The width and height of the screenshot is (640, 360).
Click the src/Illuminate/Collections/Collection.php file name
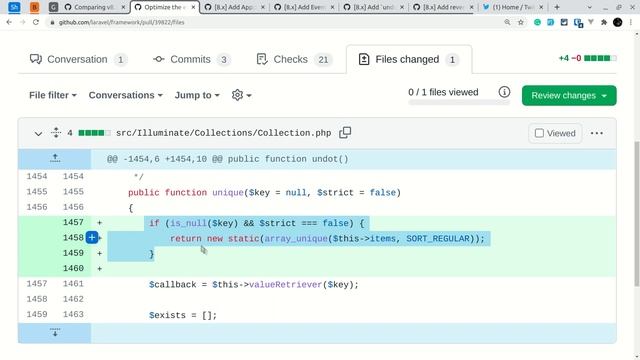[x=223, y=133]
